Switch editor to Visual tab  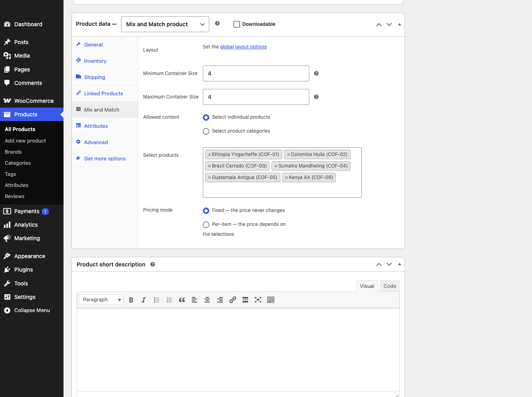click(367, 286)
